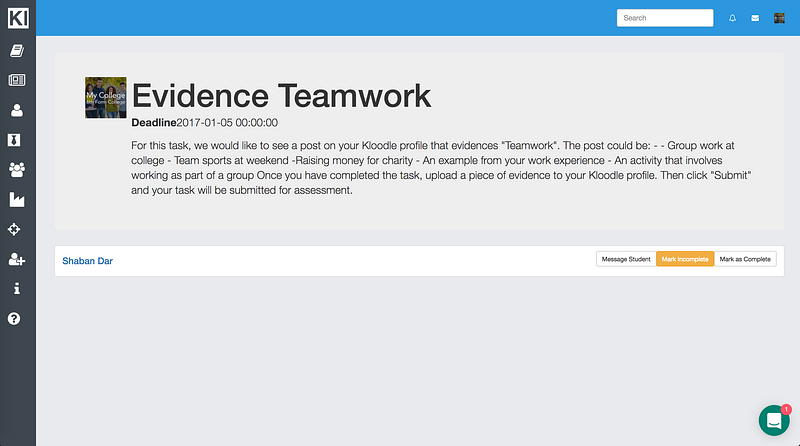Click the My College thumbnail image
This screenshot has width=800, height=446.
[106, 97]
